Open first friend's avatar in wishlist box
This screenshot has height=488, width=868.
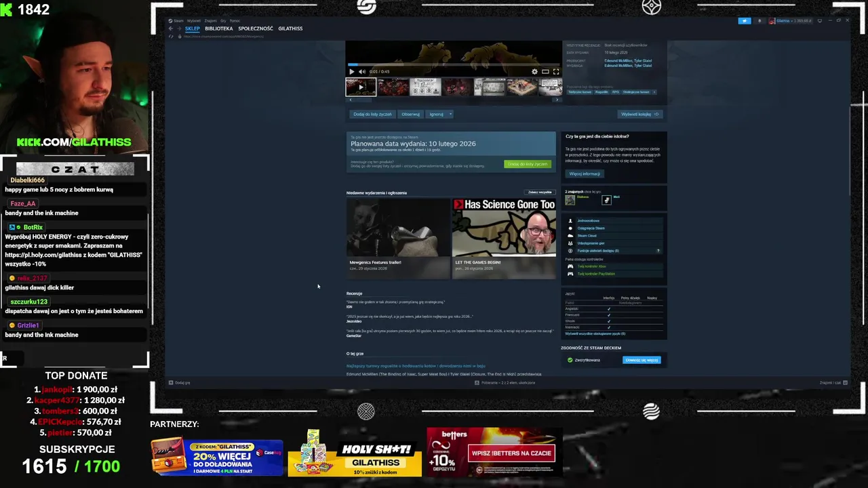coord(570,200)
